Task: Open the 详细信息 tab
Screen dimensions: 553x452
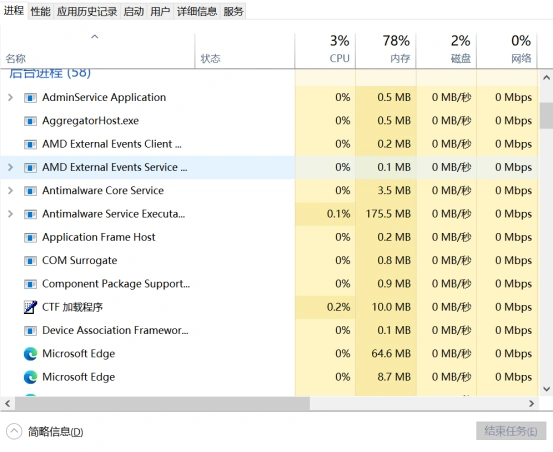Action: pyautogui.click(x=197, y=12)
